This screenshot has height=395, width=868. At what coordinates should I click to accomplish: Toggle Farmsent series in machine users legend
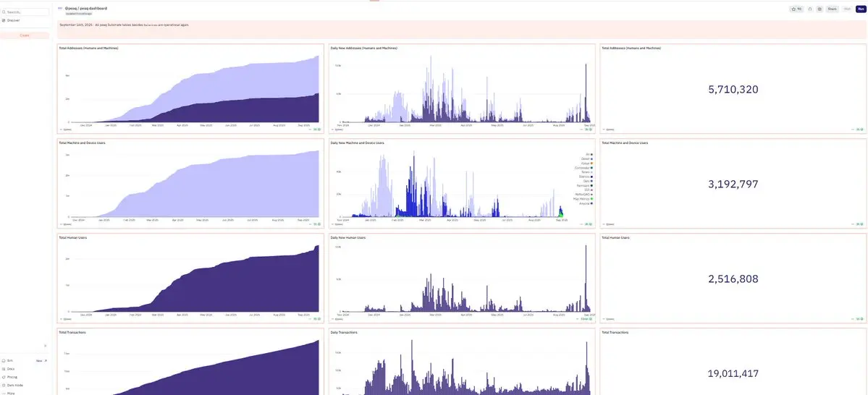tap(583, 184)
